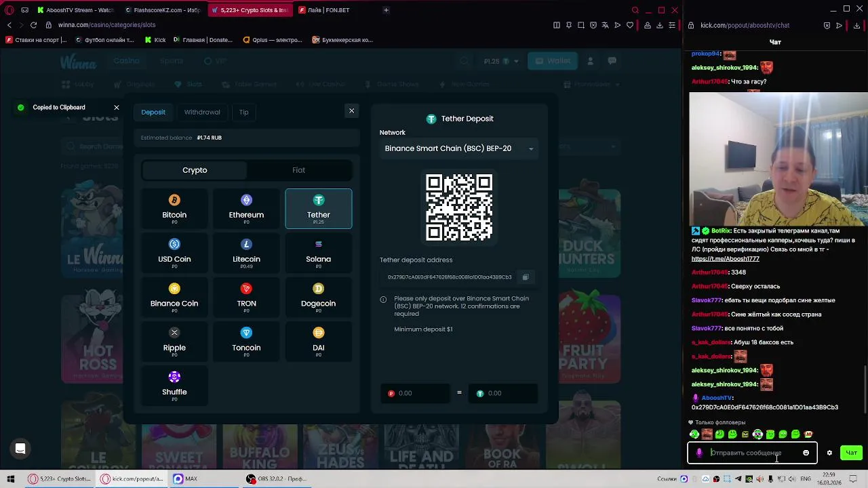This screenshot has width=868, height=488.
Task: Open the t.me/Aboosh1777 link in chat
Action: (x=725, y=259)
